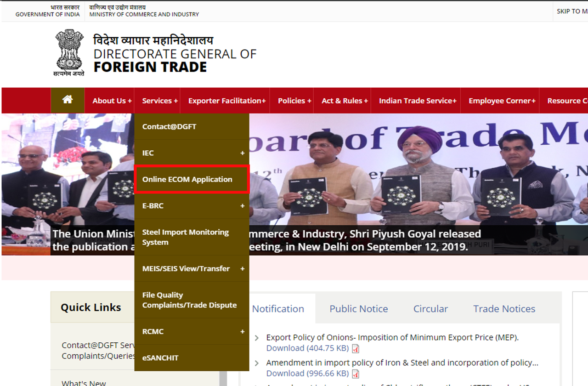Click the Directorate General of Foreign Trade title
The width and height of the screenshot is (588, 386).
pos(175,54)
